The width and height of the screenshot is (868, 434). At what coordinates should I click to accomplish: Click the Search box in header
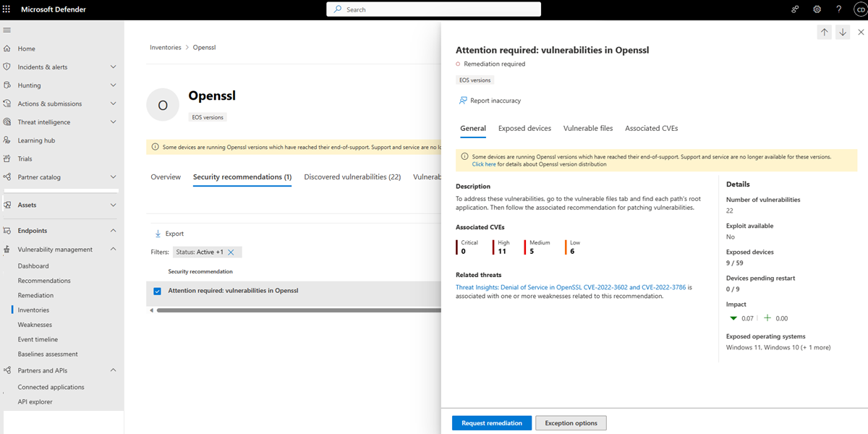[434, 9]
